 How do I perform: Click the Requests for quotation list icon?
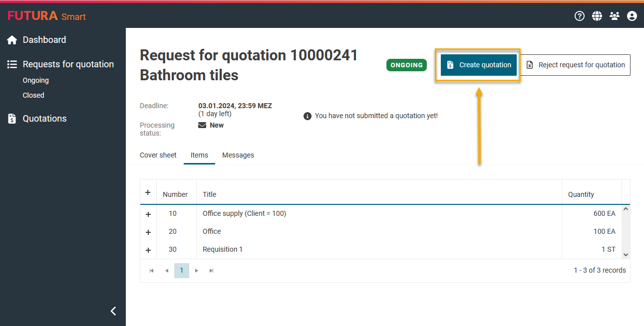pyautogui.click(x=12, y=64)
